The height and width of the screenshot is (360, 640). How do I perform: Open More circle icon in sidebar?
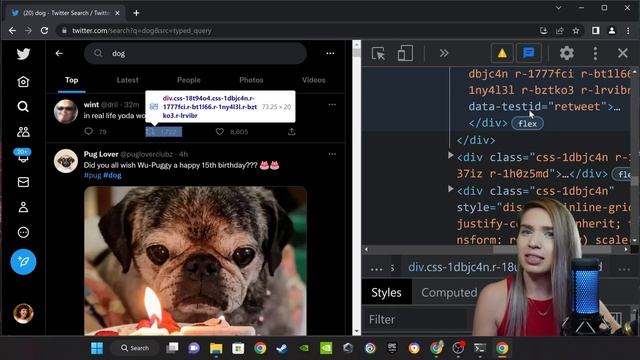23,232
